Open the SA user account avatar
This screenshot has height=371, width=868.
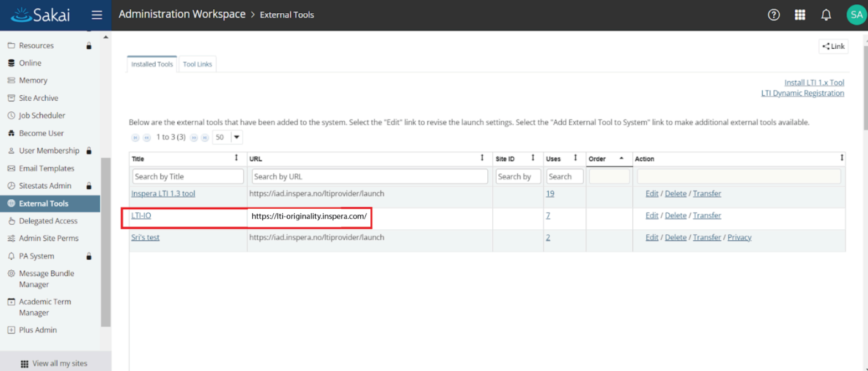click(856, 15)
